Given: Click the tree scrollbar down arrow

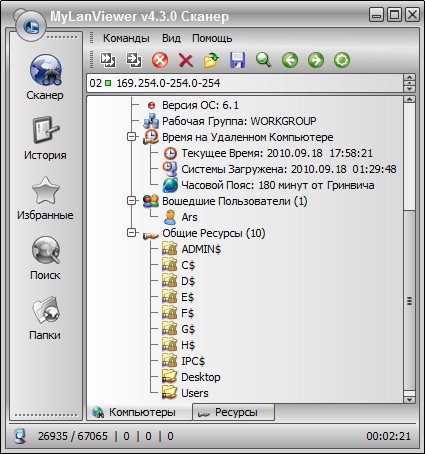Looking at the screenshot, I should pos(410,400).
